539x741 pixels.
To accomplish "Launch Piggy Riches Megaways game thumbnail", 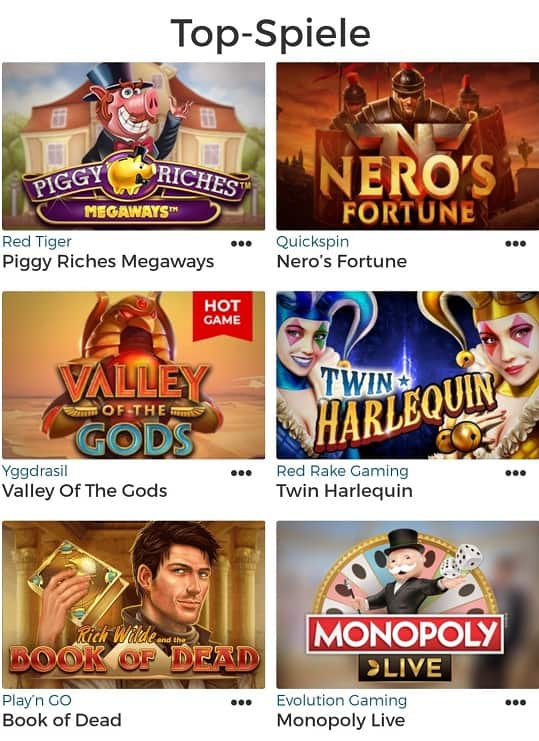I will pyautogui.click(x=134, y=146).
